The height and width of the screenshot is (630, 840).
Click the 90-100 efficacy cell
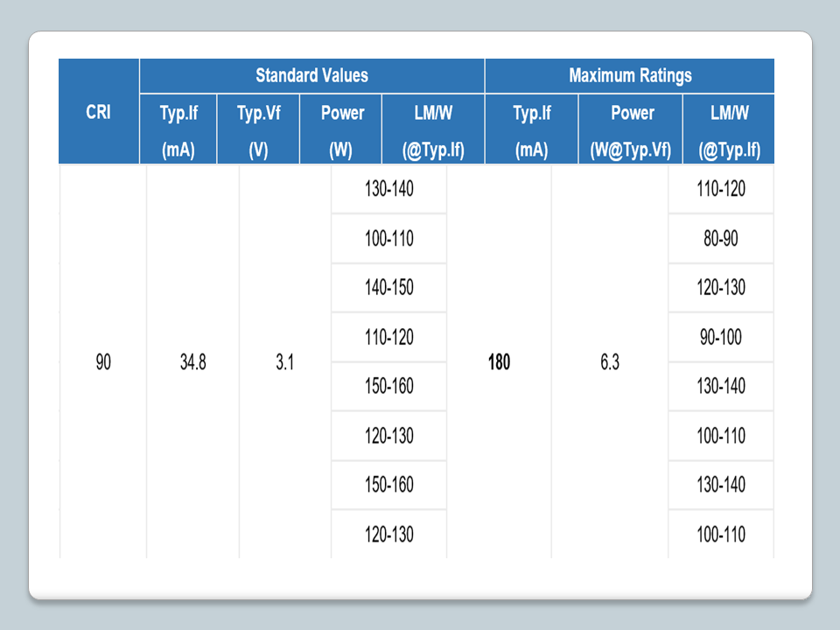pyautogui.click(x=721, y=337)
